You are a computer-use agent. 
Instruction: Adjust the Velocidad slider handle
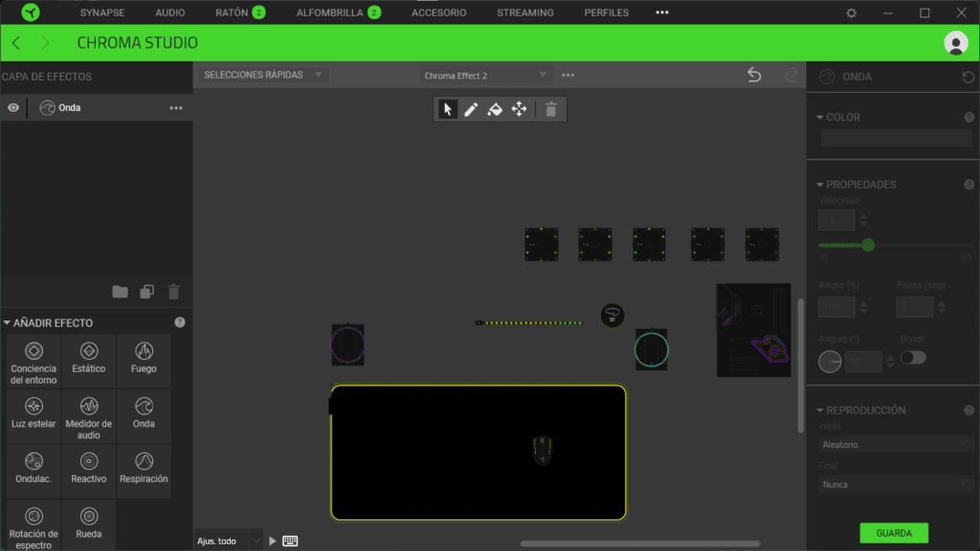point(868,246)
